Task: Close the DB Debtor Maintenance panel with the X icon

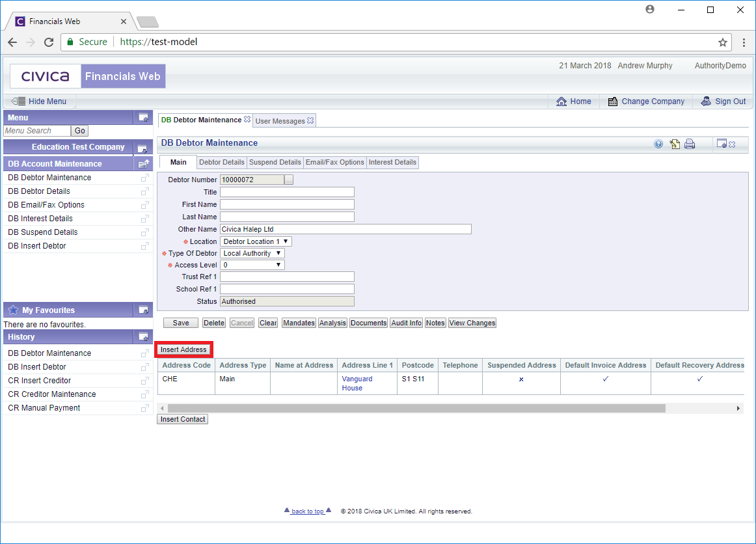Action: point(732,144)
